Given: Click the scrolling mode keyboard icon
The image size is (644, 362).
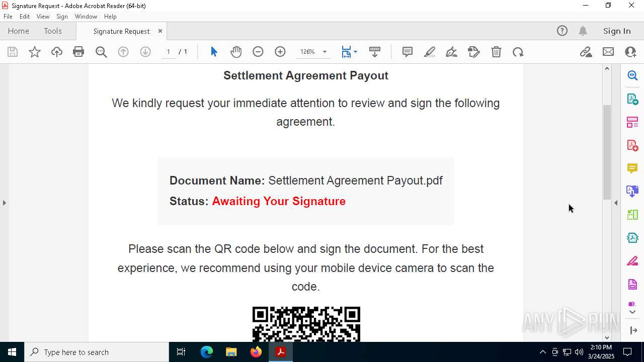Looking at the screenshot, I should (375, 52).
